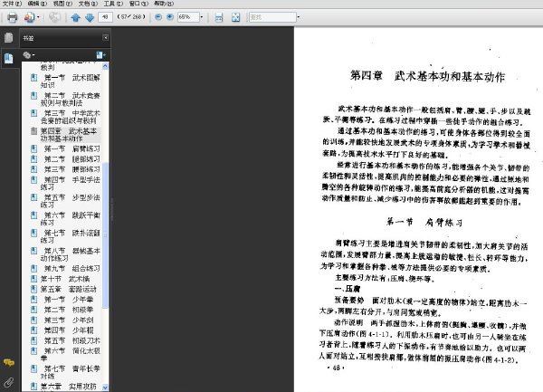Open the 文档 menu
Screen dimensions: 543x392
tap(88, 4)
